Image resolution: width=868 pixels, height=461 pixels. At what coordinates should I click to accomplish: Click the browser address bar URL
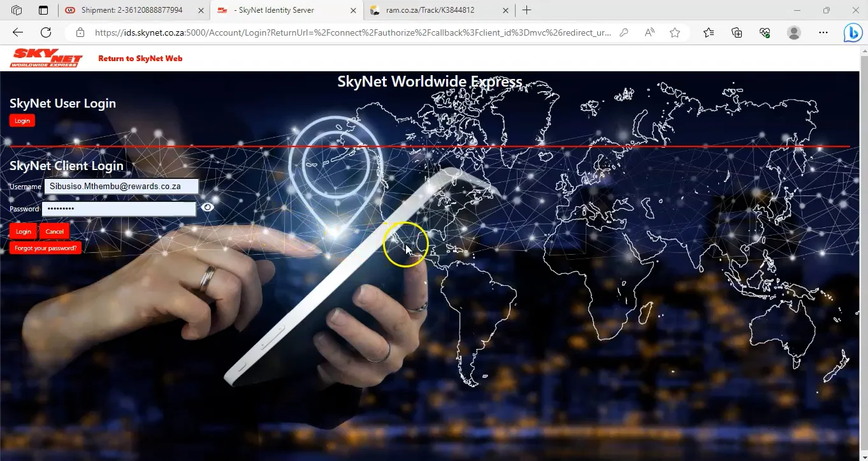(353, 32)
